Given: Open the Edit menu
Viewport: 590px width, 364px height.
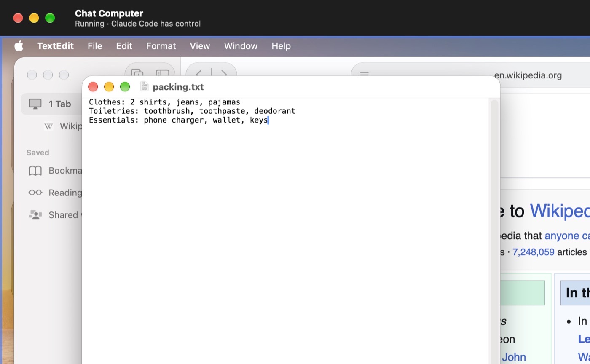Looking at the screenshot, I should click(124, 46).
